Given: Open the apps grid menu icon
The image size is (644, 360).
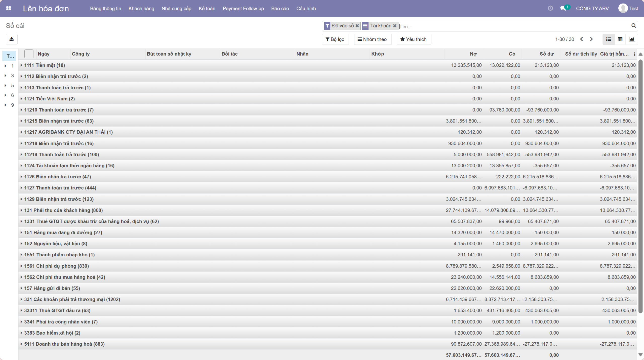Looking at the screenshot, I should pos(9,8).
